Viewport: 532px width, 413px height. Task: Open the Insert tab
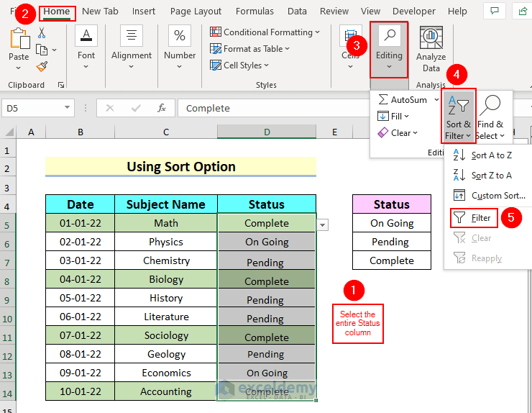point(144,12)
